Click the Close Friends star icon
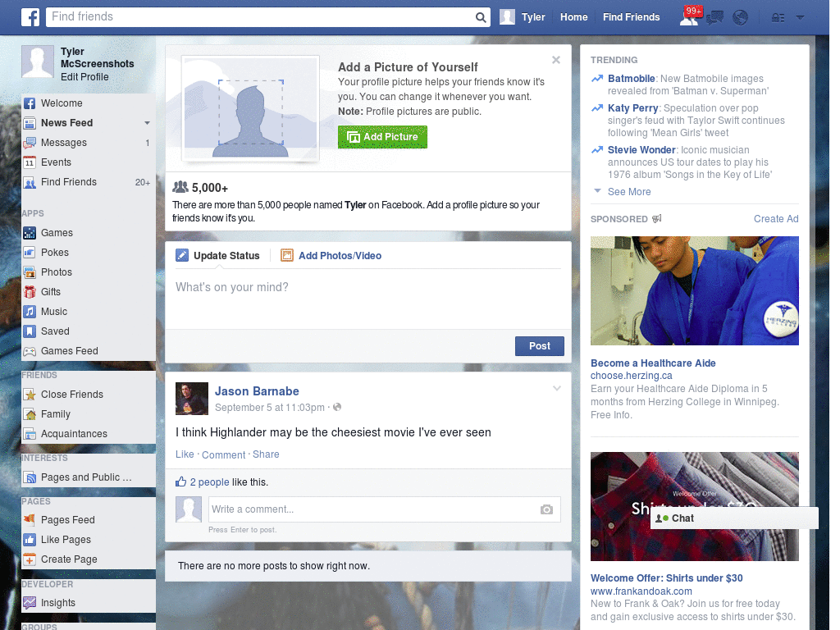The width and height of the screenshot is (840, 630). click(x=30, y=395)
